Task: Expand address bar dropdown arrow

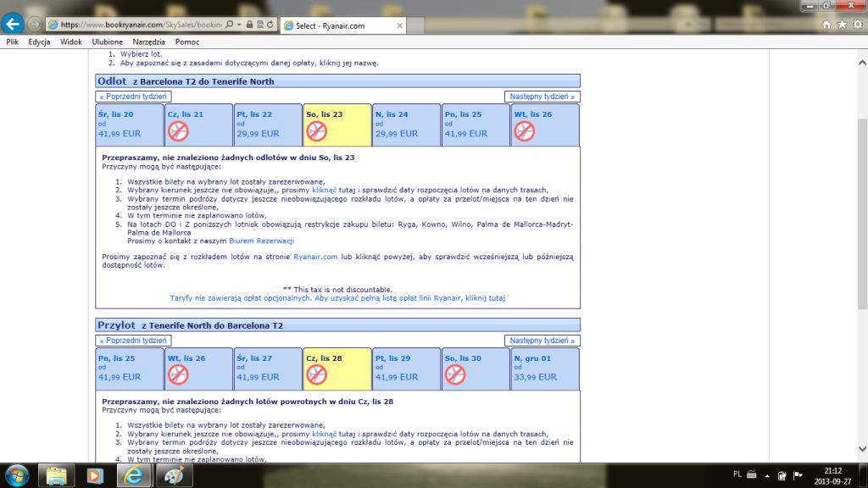Action: (239, 25)
